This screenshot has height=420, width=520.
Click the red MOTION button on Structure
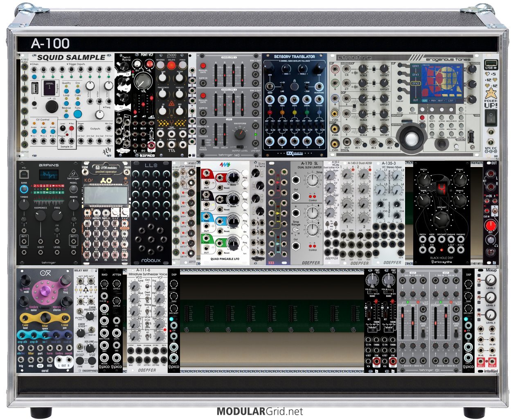[x=421, y=117]
